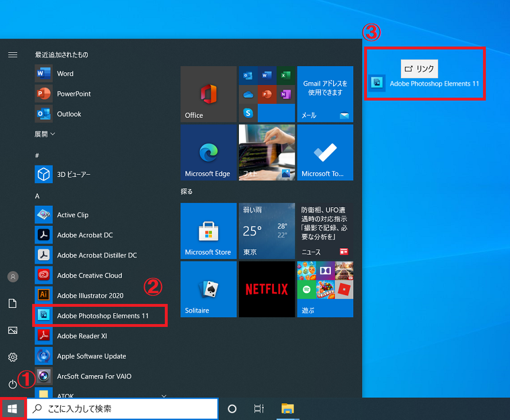Open the Netflix tile
Image resolution: width=510 pixels, height=420 pixels.
[x=266, y=289]
